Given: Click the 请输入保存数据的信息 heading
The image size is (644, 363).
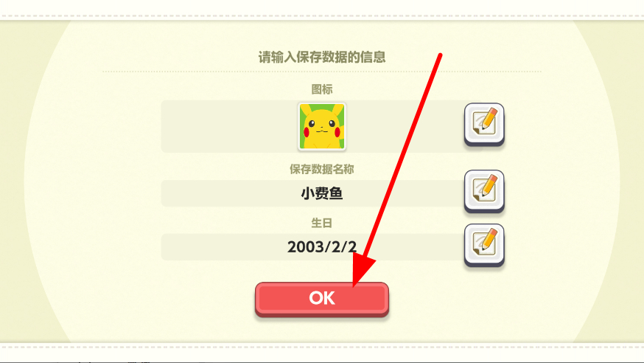Looking at the screenshot, I should click(322, 57).
